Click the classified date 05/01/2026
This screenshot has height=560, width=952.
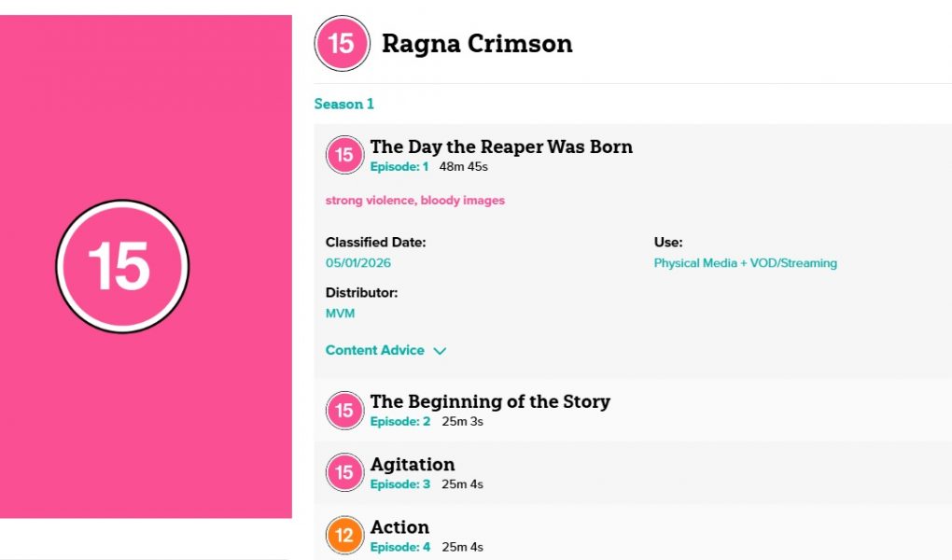point(358,263)
